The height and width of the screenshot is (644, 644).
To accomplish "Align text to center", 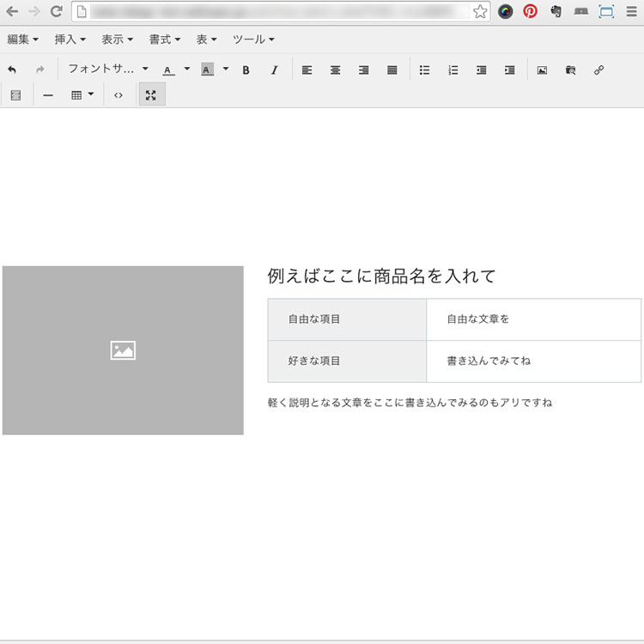I will point(335,70).
